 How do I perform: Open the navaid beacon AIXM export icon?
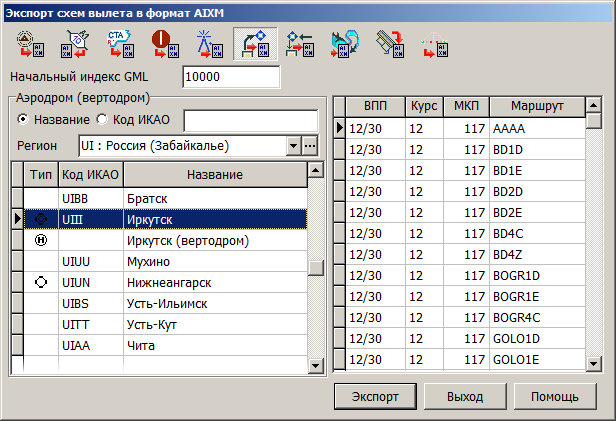pos(210,44)
